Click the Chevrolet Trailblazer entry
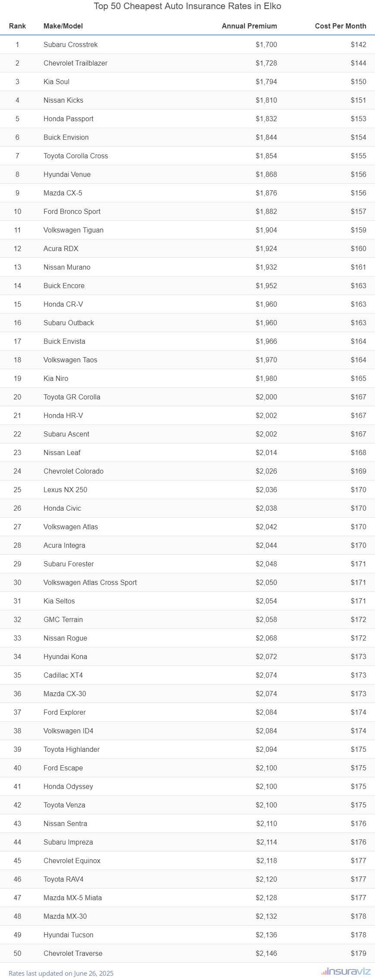The image size is (375, 980). [x=75, y=63]
